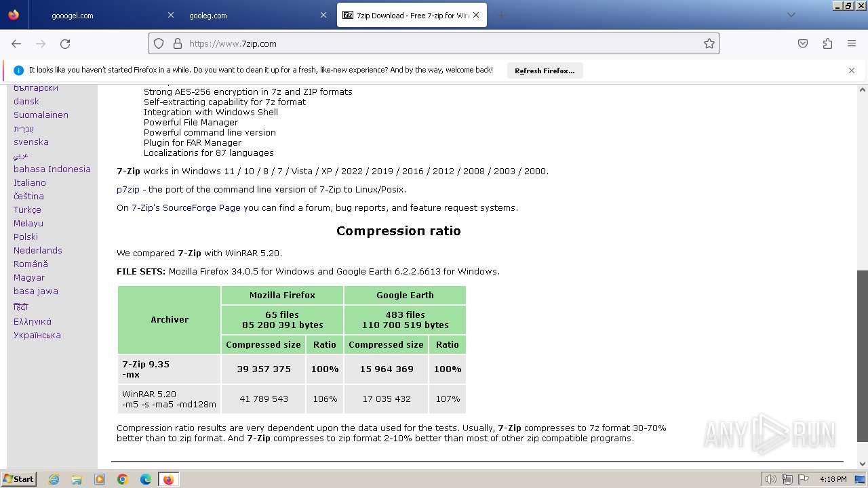Select the 7zip Download tab
The height and width of the screenshot is (488, 868).
[412, 15]
